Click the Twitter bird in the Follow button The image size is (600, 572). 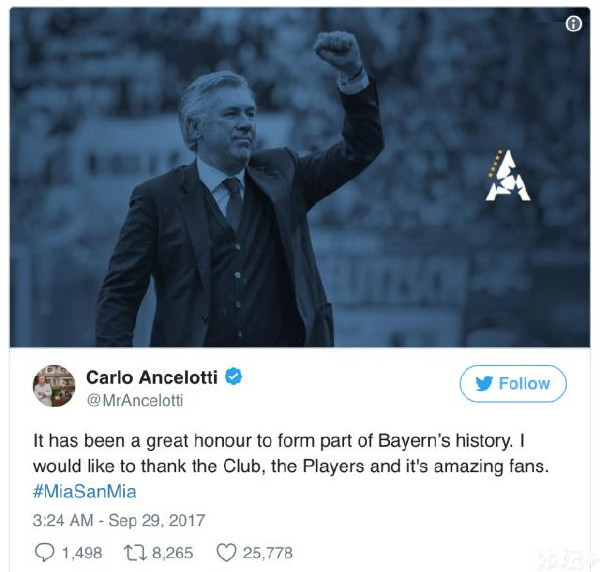point(483,383)
